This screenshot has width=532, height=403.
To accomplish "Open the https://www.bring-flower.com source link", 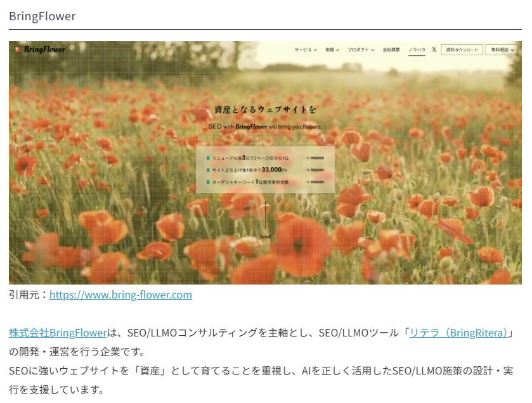I will 120,295.
